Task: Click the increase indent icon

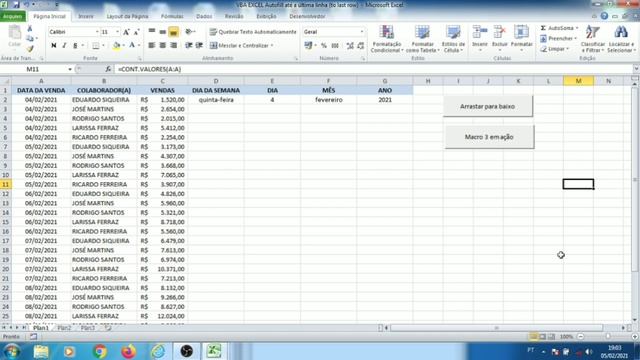Action: [199, 45]
